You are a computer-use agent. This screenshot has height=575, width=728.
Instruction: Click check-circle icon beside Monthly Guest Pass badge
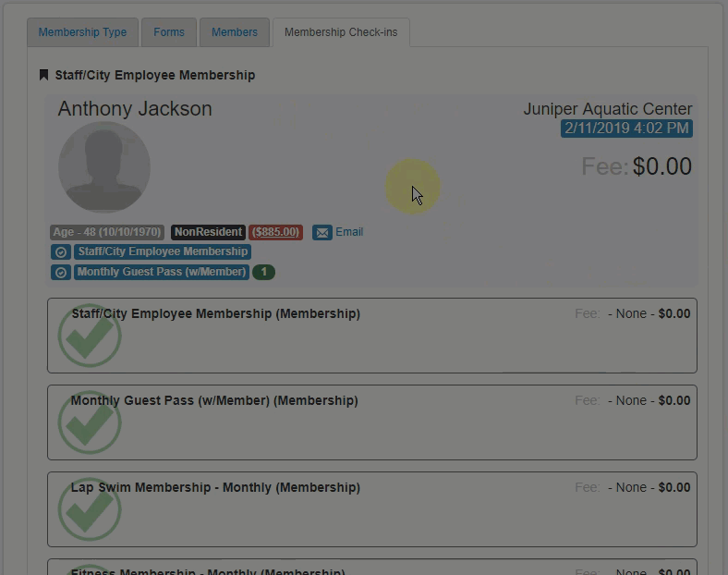pos(61,273)
